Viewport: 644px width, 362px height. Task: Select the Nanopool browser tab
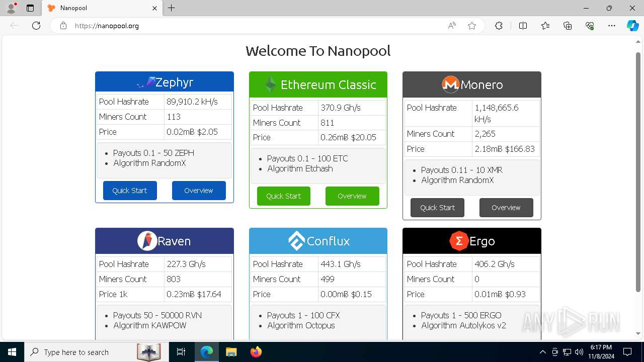(102, 8)
